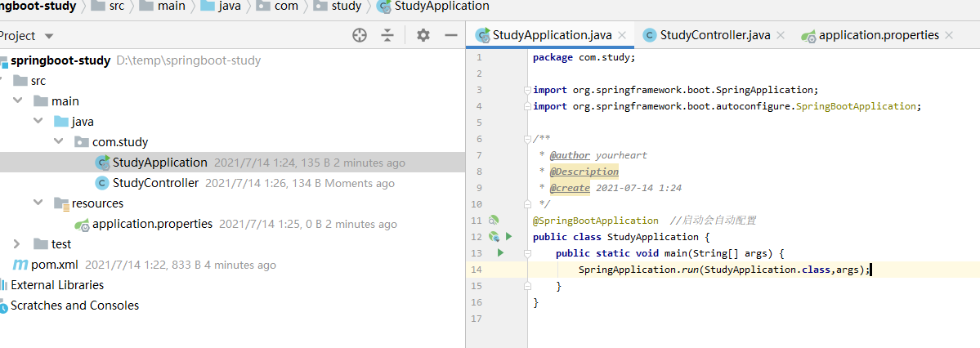Fold the import block at line 3
The height and width of the screenshot is (348, 980).
click(x=527, y=90)
